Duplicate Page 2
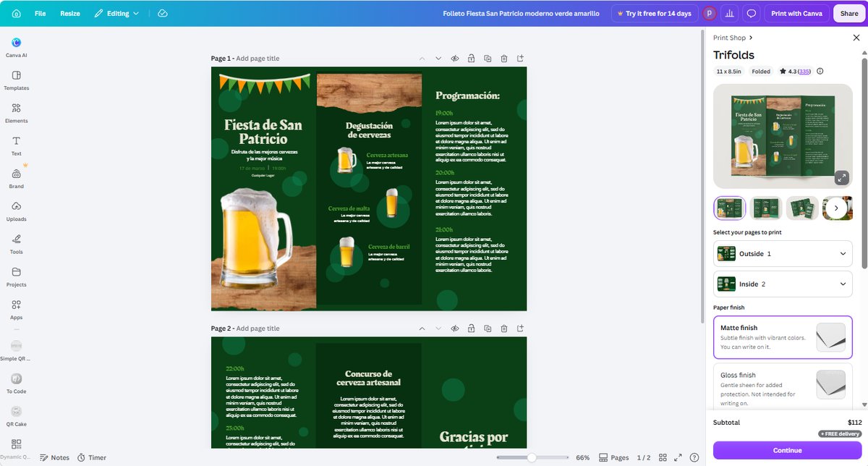The height and width of the screenshot is (466, 868). [488, 329]
